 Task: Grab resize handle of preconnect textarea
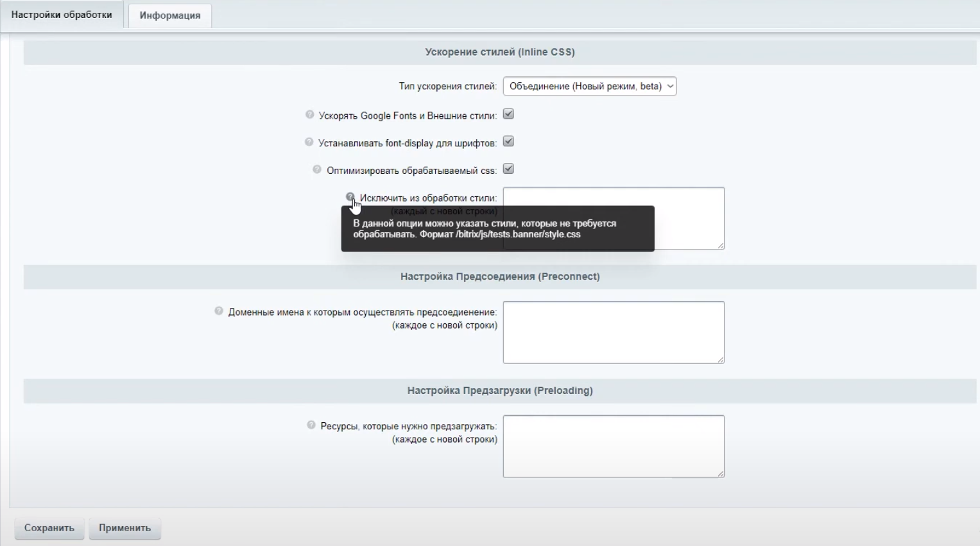pyautogui.click(x=721, y=360)
